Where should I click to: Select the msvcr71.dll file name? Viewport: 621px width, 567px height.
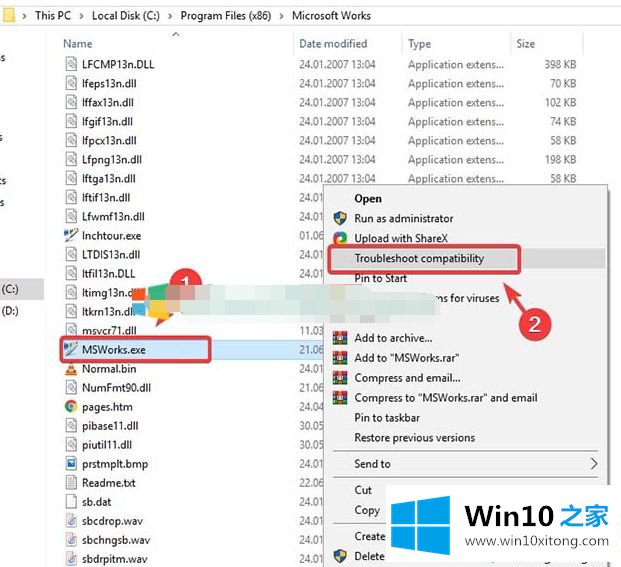click(109, 330)
